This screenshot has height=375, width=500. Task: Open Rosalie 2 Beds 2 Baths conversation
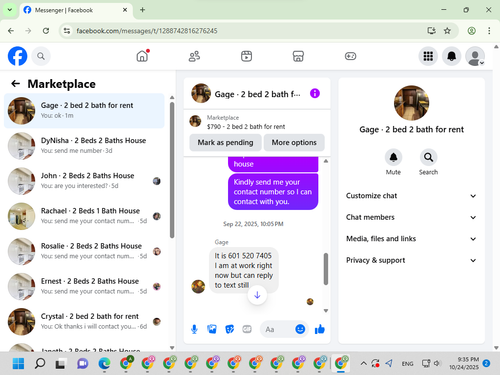pos(84,251)
